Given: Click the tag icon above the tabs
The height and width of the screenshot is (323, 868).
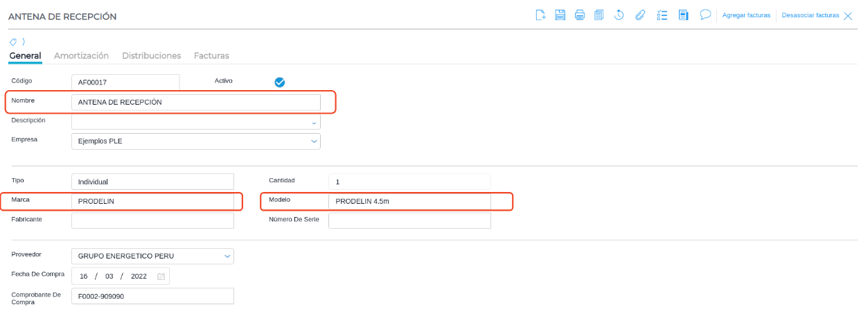Looking at the screenshot, I should (13, 42).
